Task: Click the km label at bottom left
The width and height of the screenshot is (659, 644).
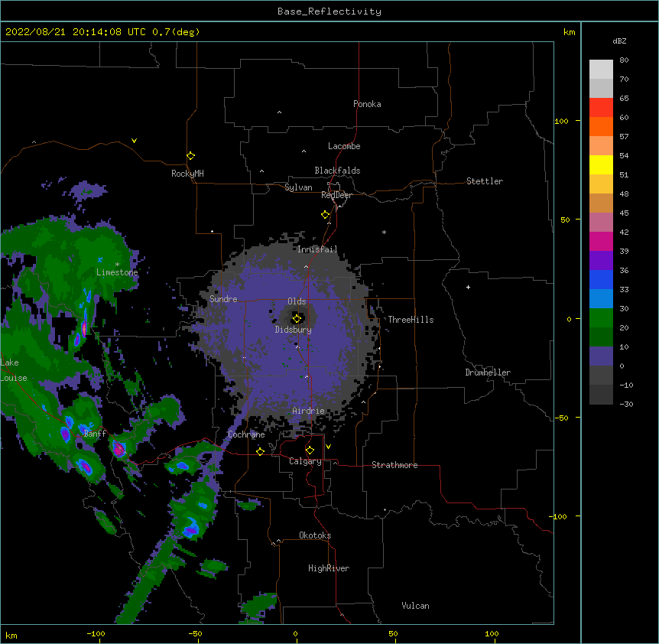Action: coord(11,635)
